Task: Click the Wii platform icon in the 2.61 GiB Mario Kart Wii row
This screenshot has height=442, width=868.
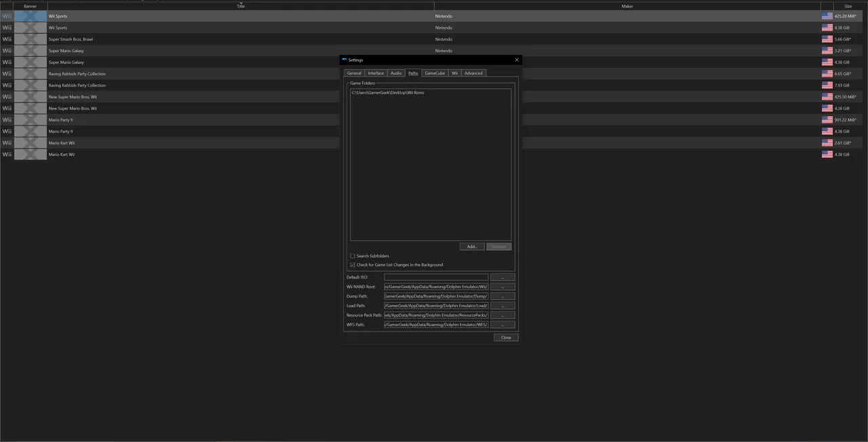Action: pos(7,143)
